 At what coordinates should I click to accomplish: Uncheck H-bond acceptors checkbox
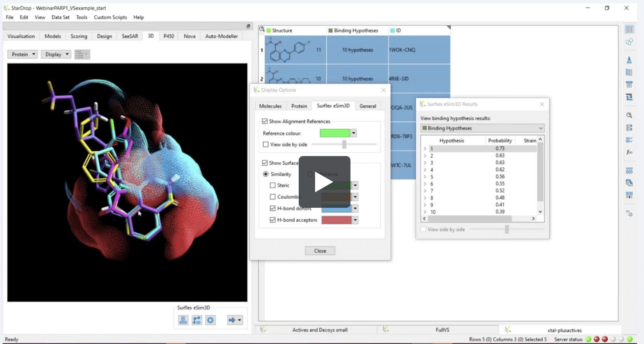click(x=272, y=220)
